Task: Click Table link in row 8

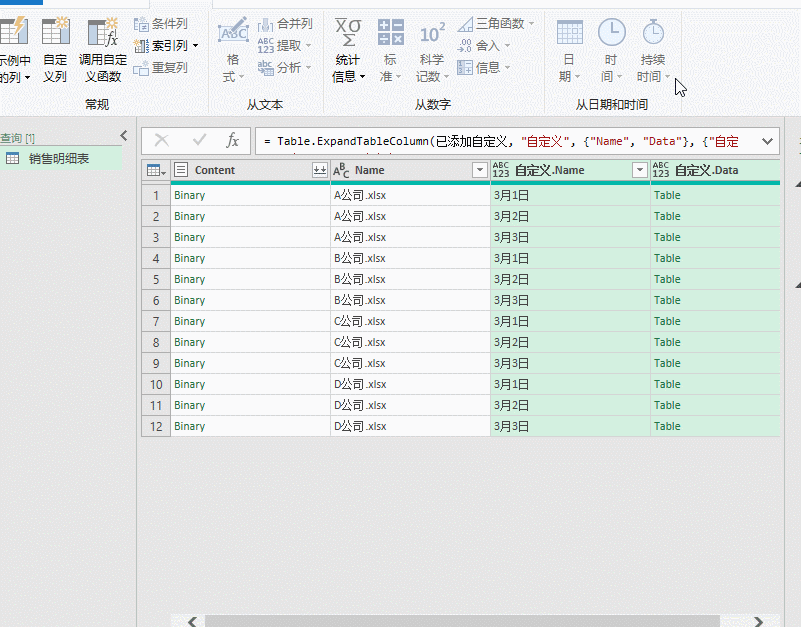Action: (667, 342)
